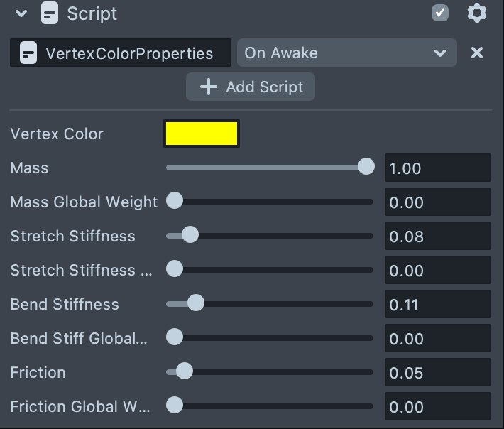The width and height of the screenshot is (504, 429).
Task: Click the Add Script button
Action: (x=251, y=87)
